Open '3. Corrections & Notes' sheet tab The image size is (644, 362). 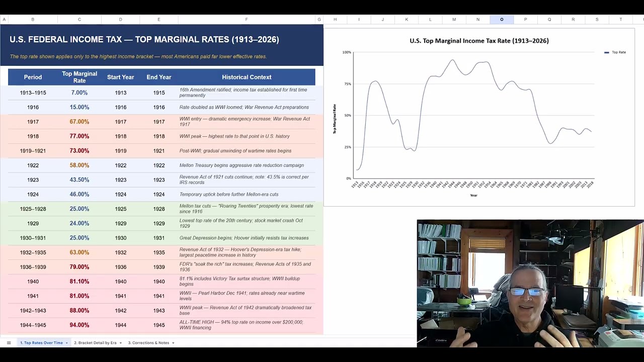pos(148,343)
